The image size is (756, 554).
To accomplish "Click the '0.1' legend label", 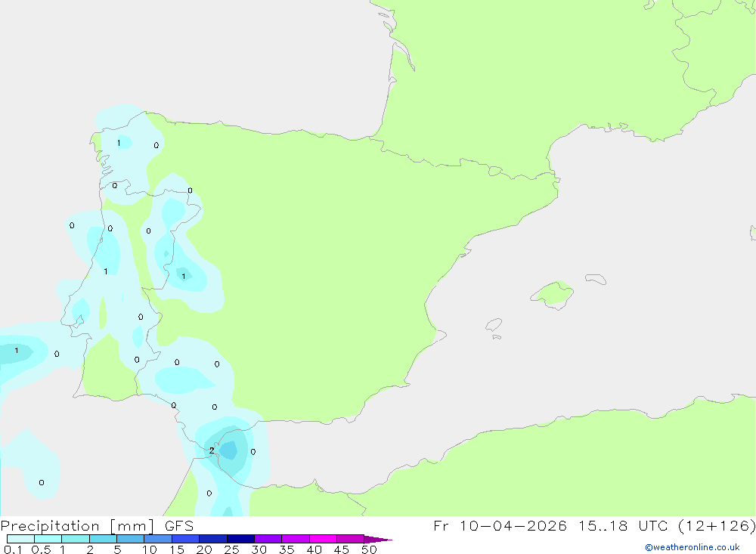I will point(13,549).
